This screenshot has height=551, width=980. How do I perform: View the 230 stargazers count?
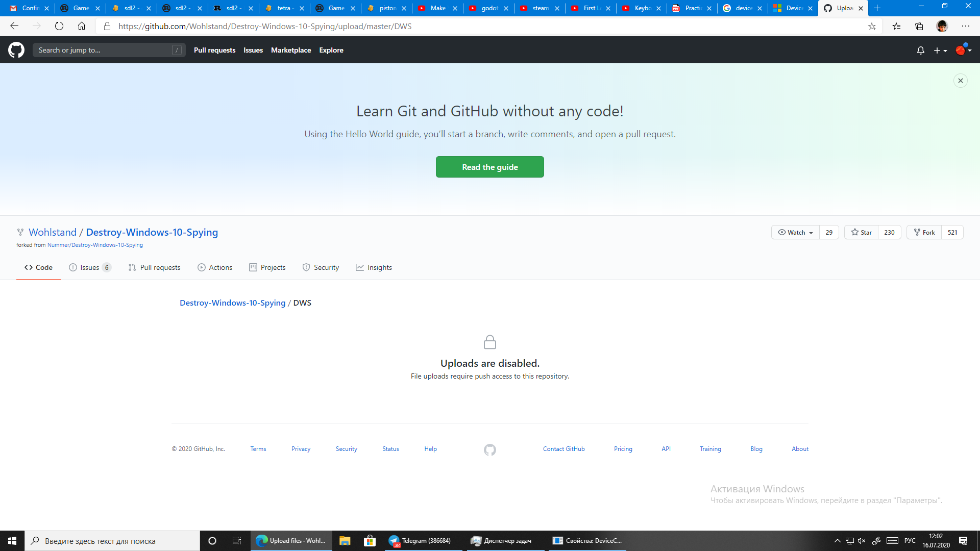click(889, 232)
